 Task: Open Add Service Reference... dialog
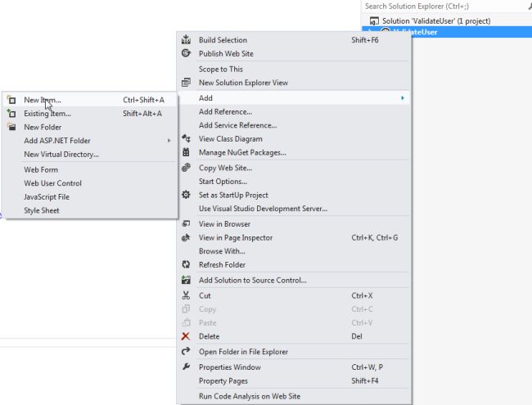tap(237, 125)
